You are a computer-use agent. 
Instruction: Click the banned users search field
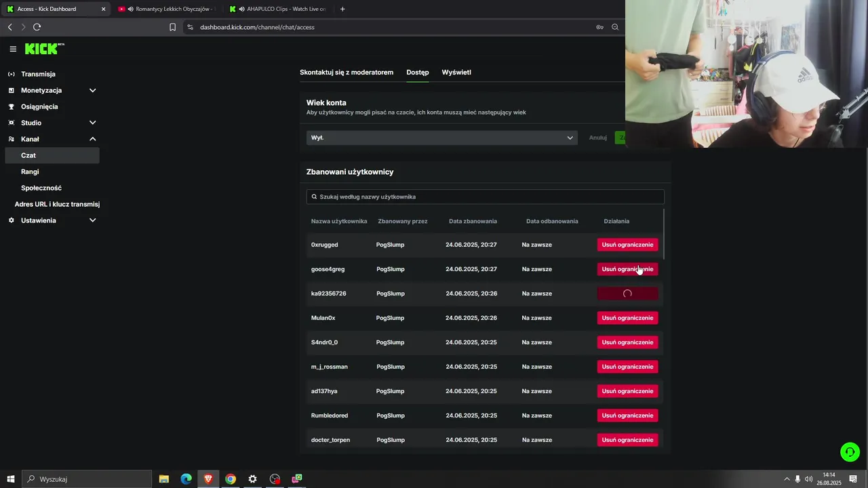coord(486,197)
